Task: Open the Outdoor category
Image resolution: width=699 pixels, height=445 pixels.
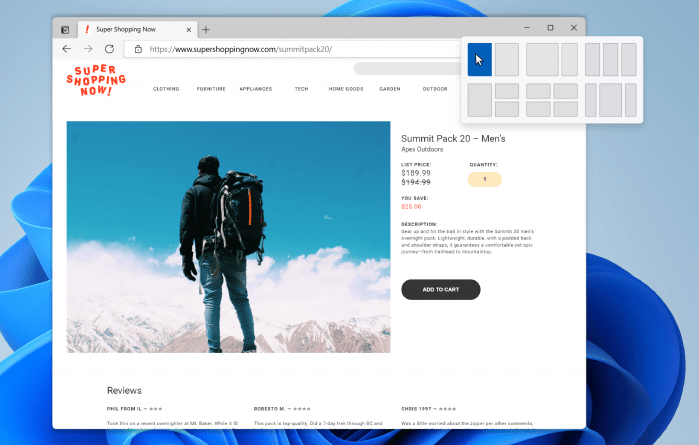Action: (435, 89)
